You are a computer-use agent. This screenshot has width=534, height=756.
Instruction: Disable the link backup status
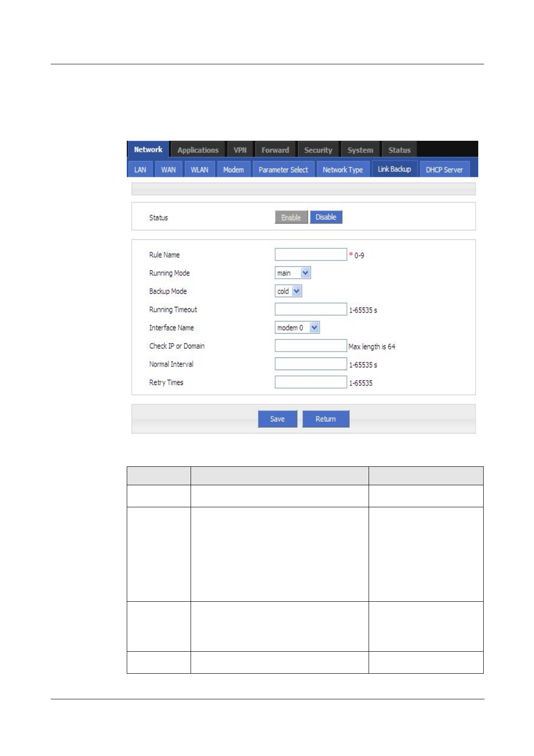326,217
